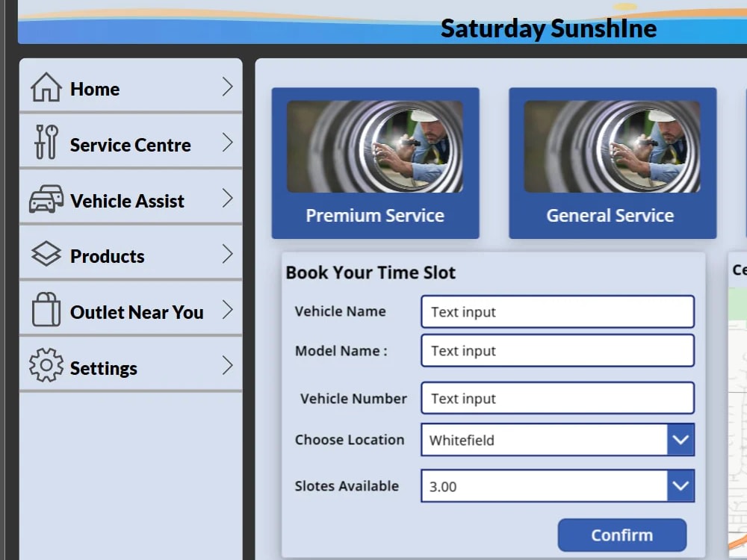Expand the Vehicle Assist chevron arrow

click(x=227, y=198)
